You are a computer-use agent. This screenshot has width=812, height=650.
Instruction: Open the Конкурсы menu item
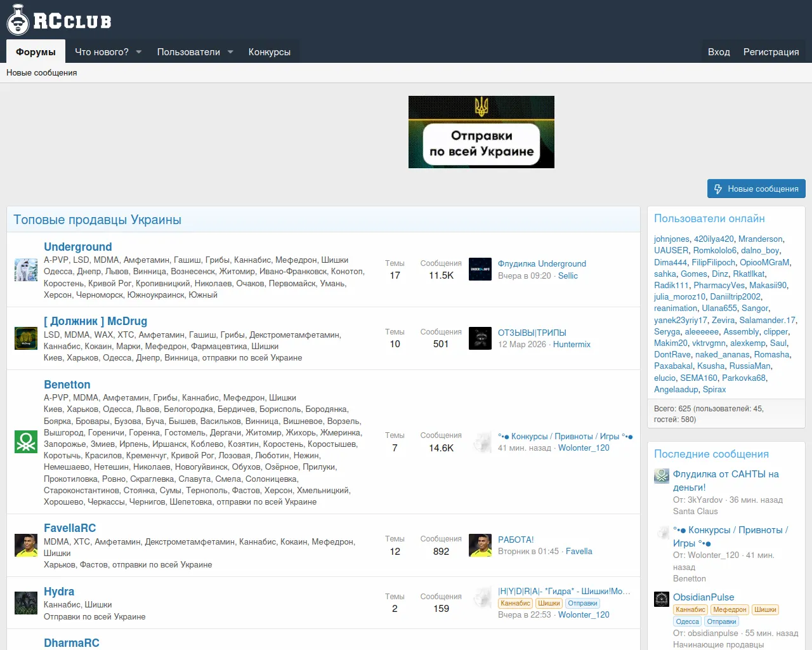269,52
